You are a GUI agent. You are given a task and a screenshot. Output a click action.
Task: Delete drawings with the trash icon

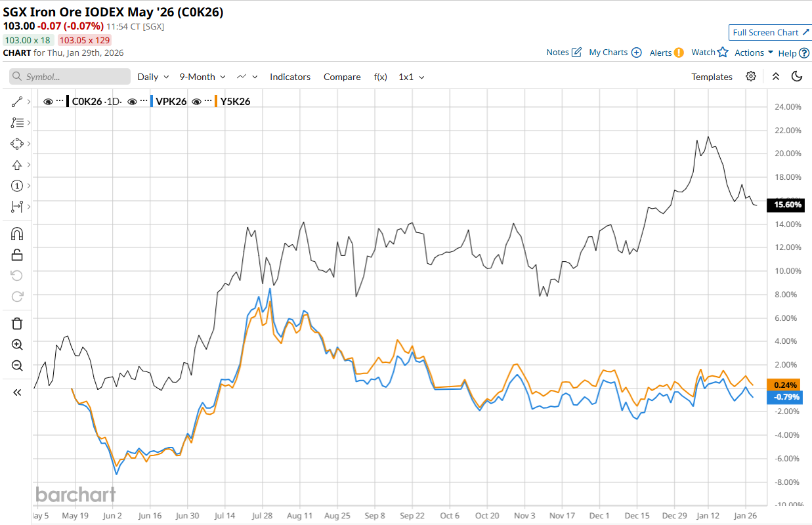pyautogui.click(x=17, y=323)
